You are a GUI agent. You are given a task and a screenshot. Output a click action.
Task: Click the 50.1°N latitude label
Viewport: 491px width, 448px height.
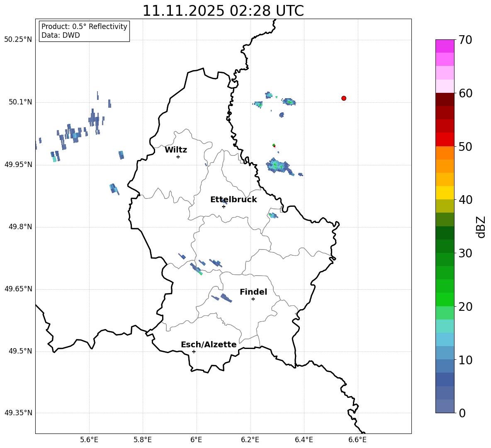click(20, 102)
